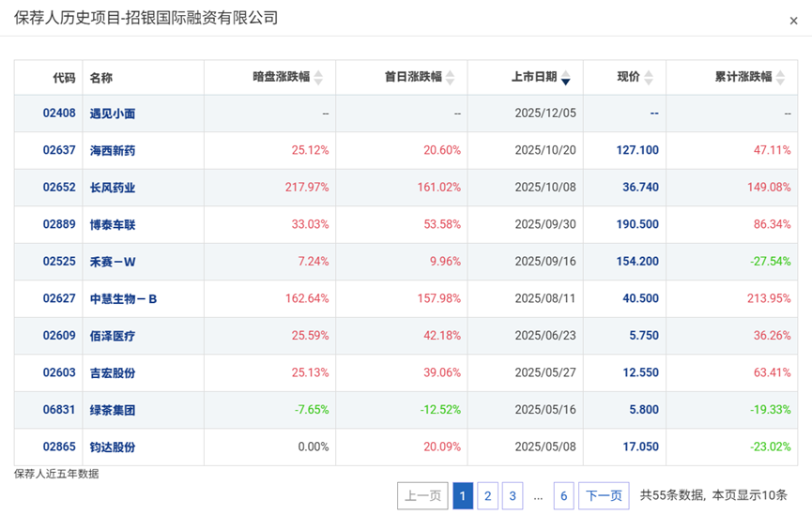Image resolution: width=812 pixels, height=530 pixels.
Task: Sort by 现价 column arrows
Action: pyautogui.click(x=649, y=78)
